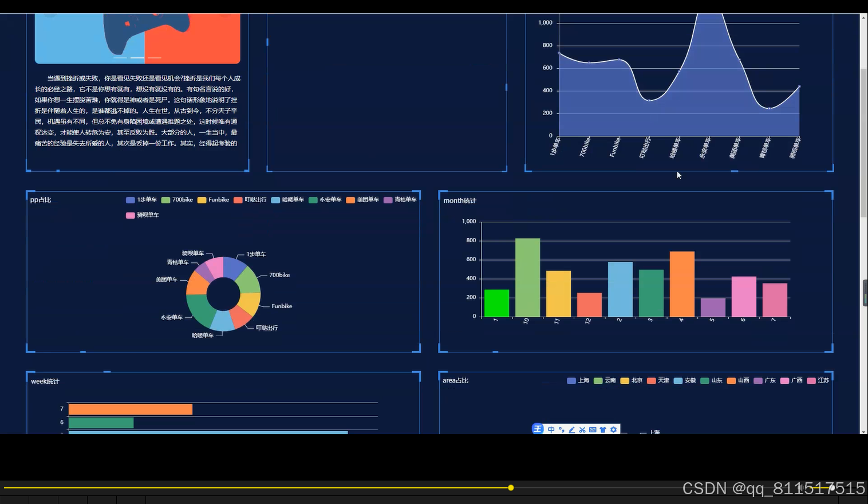Viewport: 868px width, 504px height.
Task: Toggle 永安单车 legend in pp占比 chart
Action: click(x=325, y=200)
